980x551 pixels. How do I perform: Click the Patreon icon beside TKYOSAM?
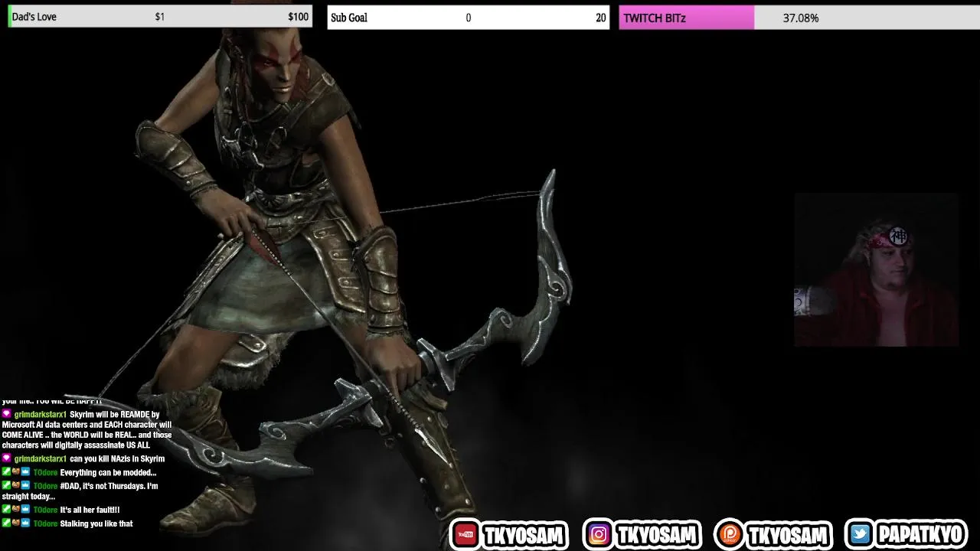pos(730,535)
